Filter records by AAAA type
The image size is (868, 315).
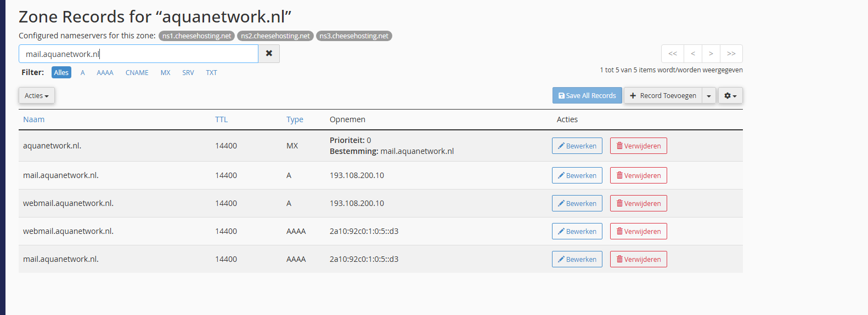[x=105, y=73]
